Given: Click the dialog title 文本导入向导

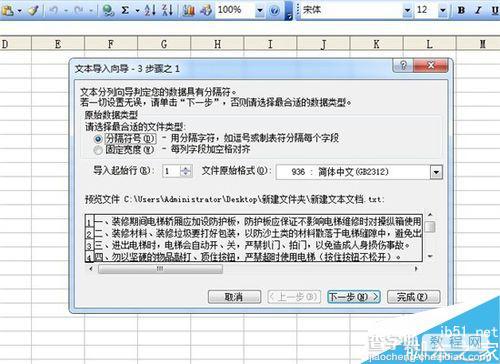Looking at the screenshot, I should [x=101, y=69].
